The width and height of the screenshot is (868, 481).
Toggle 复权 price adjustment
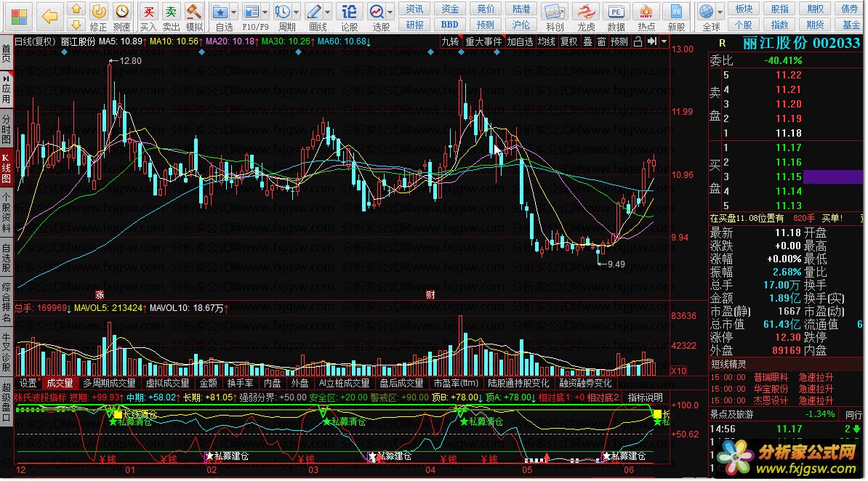click(569, 41)
